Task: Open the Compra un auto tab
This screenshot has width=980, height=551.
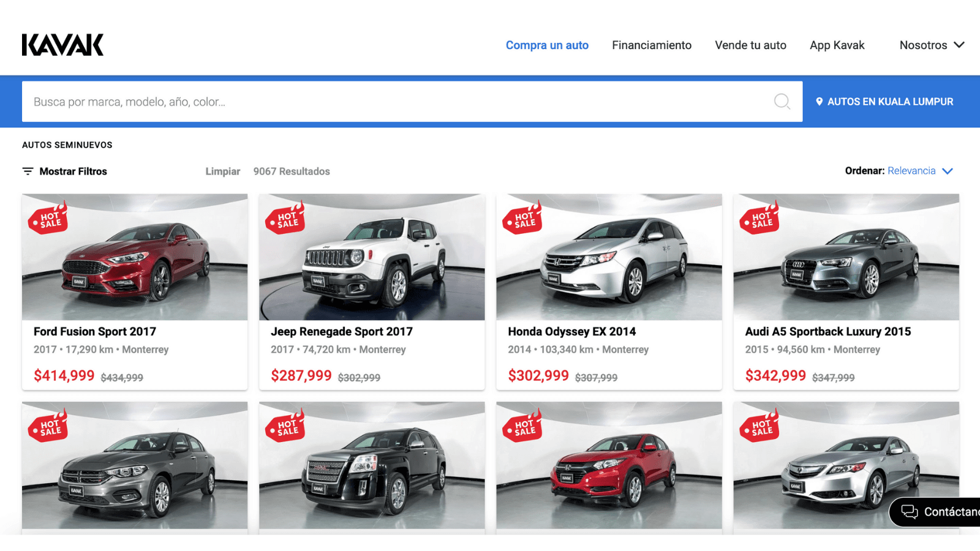Action: click(x=547, y=45)
